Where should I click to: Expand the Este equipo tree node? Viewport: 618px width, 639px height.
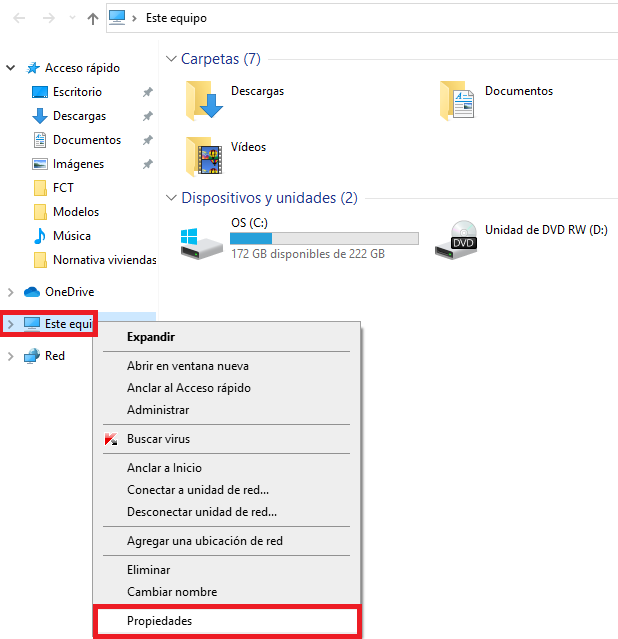[11, 324]
